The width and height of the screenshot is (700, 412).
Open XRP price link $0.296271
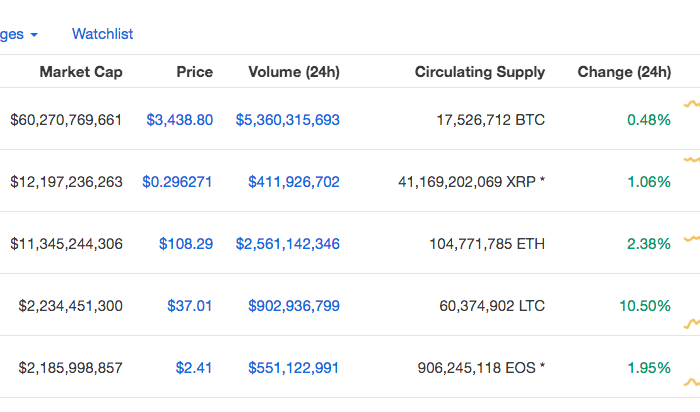click(177, 182)
